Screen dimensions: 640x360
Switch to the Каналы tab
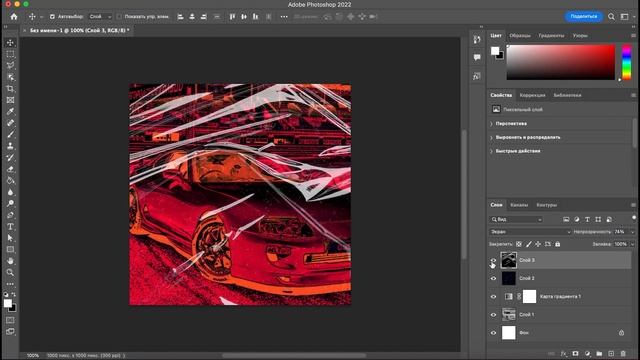[x=519, y=205]
